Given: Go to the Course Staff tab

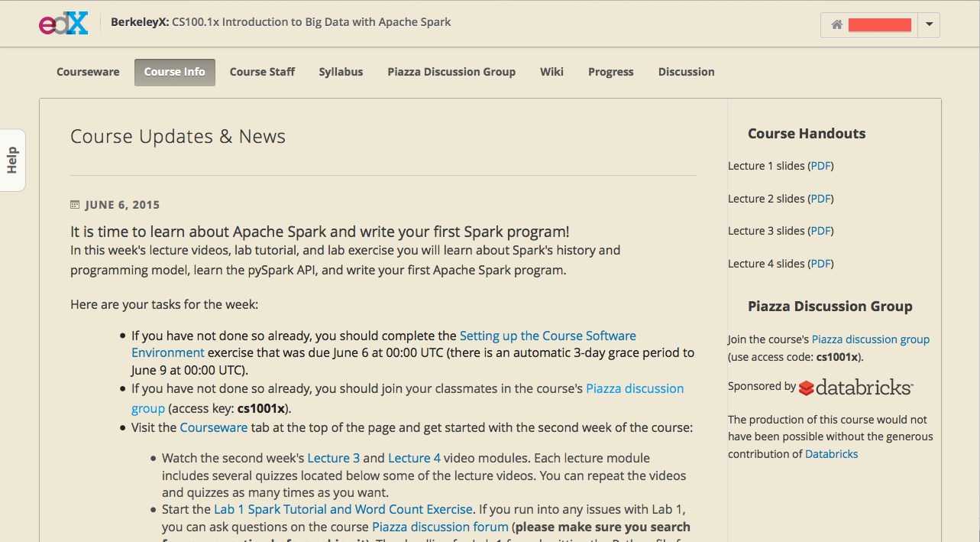Looking at the screenshot, I should 262,72.
